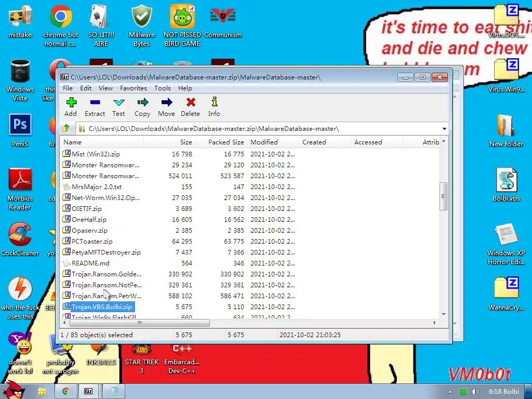The height and width of the screenshot is (399, 532).
Task: Open the SO LIT!!! AIRE solitaire icon
Action: tap(101, 25)
